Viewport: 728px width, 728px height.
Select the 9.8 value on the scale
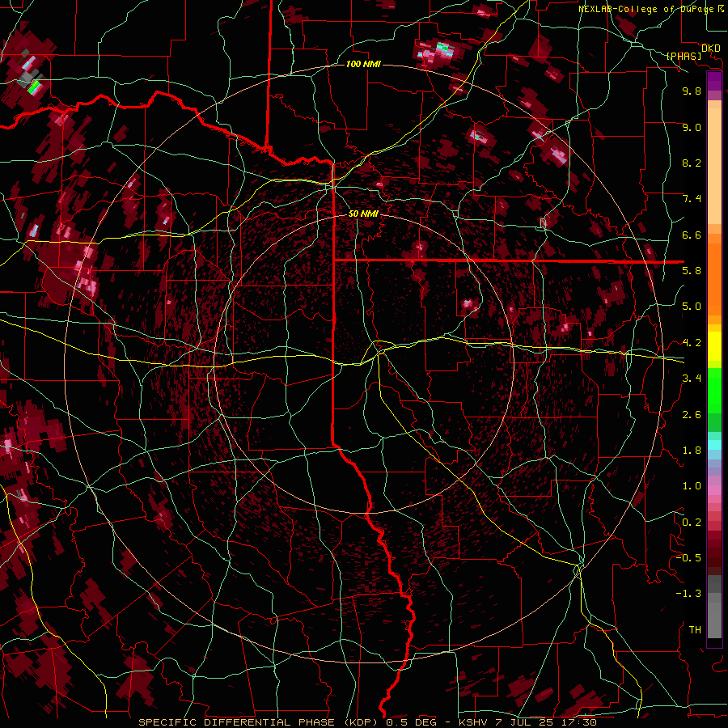click(x=692, y=91)
